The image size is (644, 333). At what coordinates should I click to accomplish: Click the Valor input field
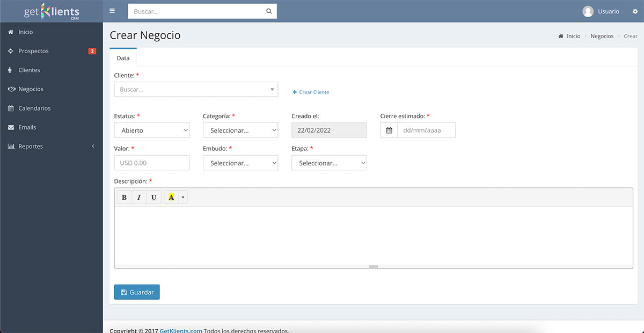click(x=152, y=163)
